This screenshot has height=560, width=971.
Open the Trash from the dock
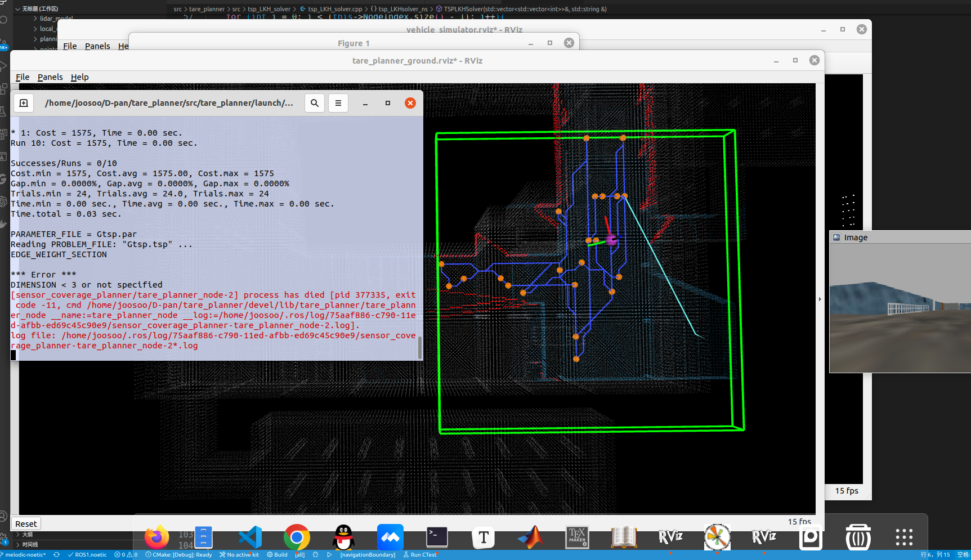[858, 537]
